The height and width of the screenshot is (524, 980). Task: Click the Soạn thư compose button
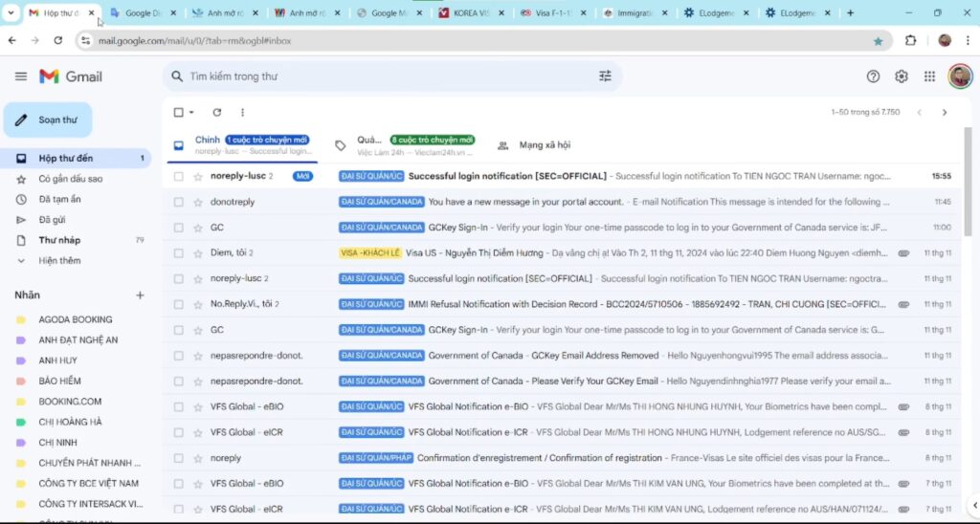click(x=48, y=120)
